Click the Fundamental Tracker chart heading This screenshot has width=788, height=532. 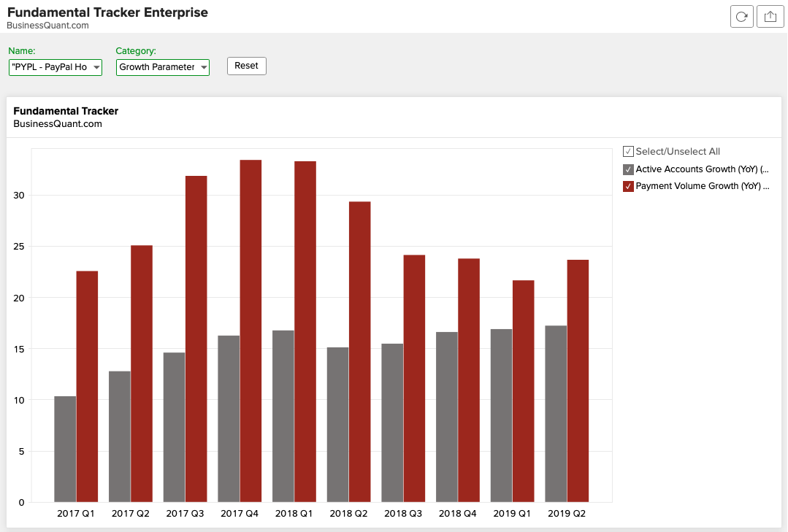65,111
